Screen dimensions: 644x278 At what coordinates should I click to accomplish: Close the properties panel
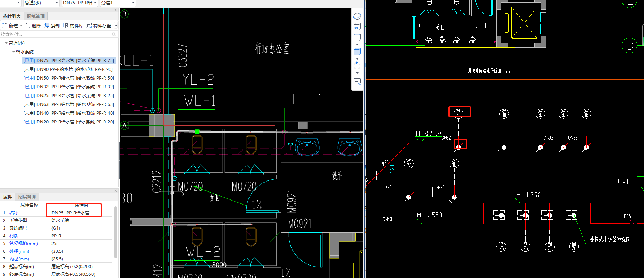point(116,191)
